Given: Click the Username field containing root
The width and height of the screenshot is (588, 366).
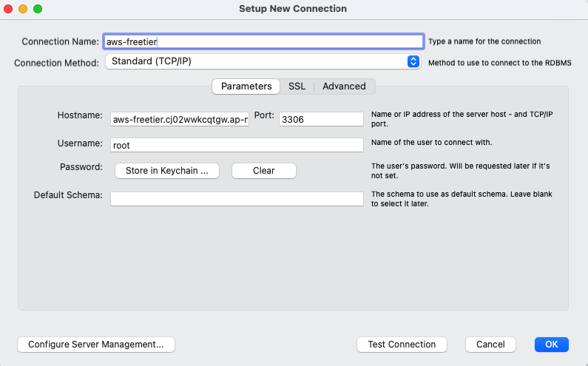Looking at the screenshot, I should 237,145.
